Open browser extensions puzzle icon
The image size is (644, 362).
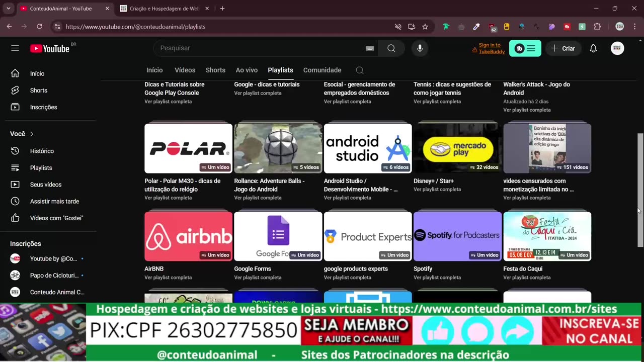597,27
